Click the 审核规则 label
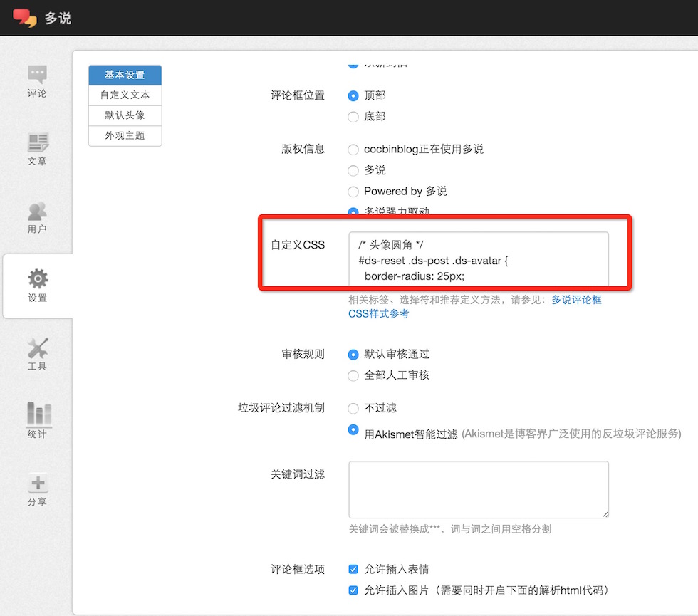Screen dimensions: 698x616 303,355
